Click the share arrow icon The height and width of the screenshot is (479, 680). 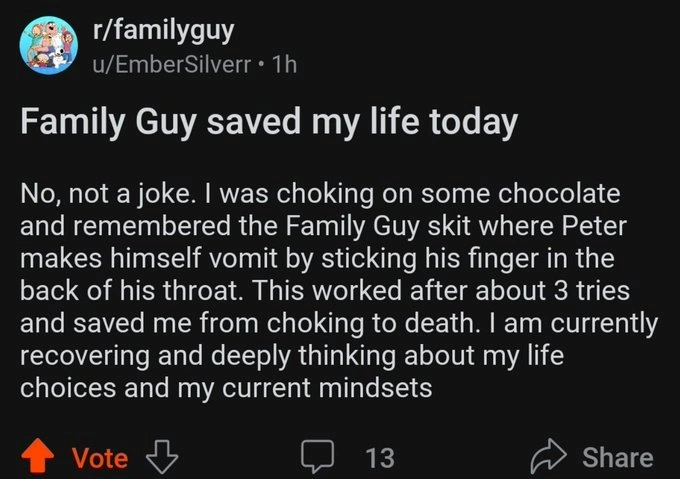(x=547, y=457)
